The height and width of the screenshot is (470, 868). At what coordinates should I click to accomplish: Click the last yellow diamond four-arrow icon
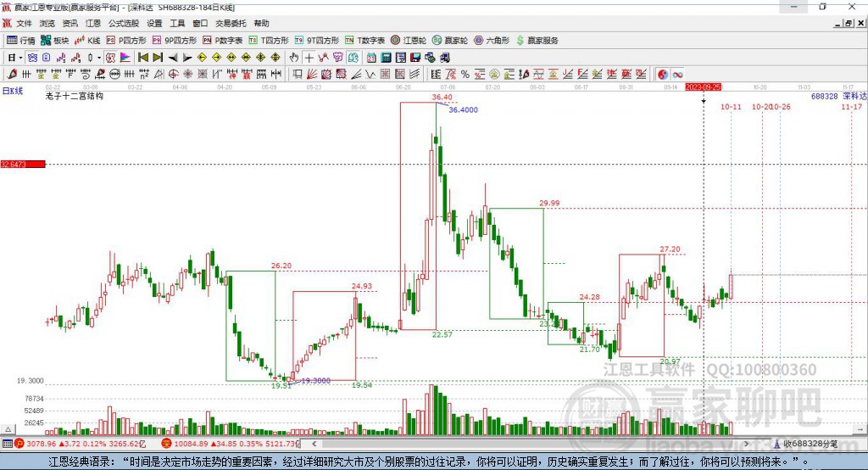click(275, 58)
